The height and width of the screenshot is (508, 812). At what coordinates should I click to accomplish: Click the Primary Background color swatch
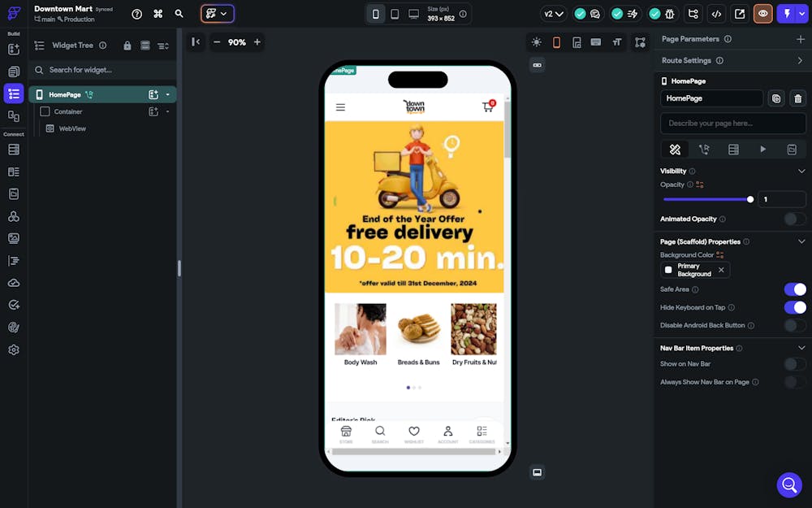(668, 270)
